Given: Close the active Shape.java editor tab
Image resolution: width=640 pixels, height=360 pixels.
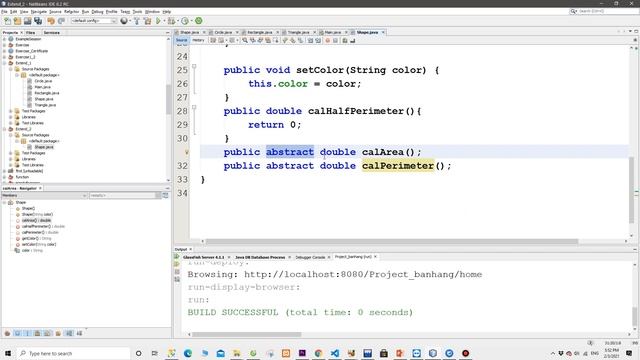Looking at the screenshot, I should [383, 32].
